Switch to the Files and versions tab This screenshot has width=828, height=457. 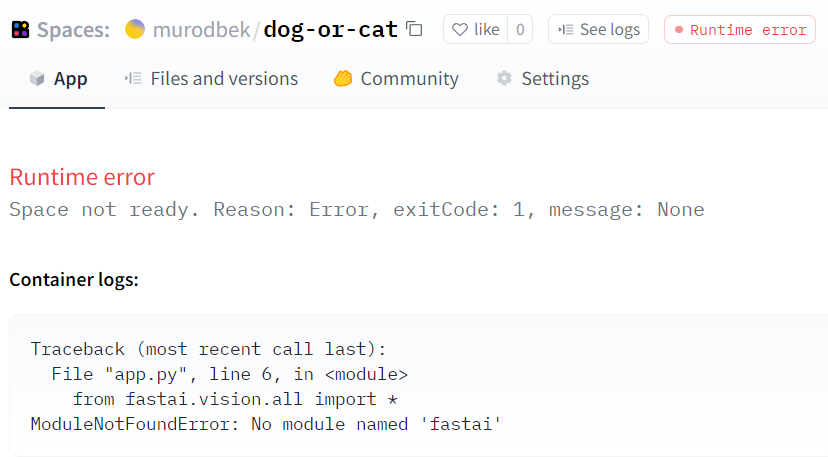click(x=224, y=79)
